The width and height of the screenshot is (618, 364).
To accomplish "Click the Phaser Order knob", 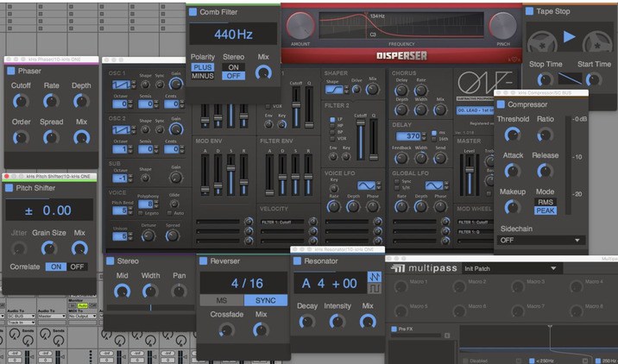I will [x=21, y=137].
